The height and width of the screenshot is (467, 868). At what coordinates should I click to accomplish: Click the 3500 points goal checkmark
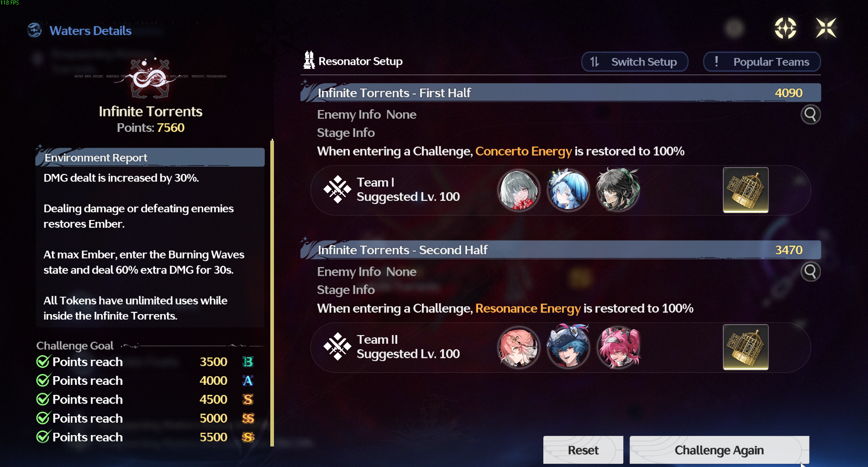(x=43, y=362)
